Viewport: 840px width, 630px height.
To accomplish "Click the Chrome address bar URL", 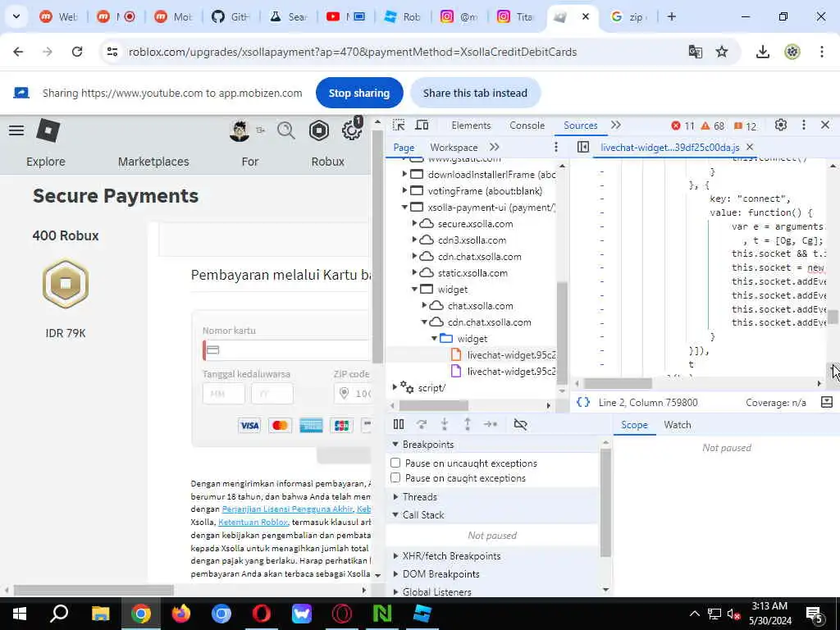I will pyautogui.click(x=353, y=52).
